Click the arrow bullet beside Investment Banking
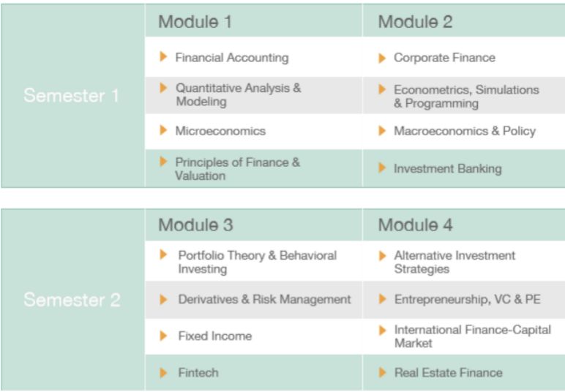This screenshot has width=565, height=392. click(382, 167)
